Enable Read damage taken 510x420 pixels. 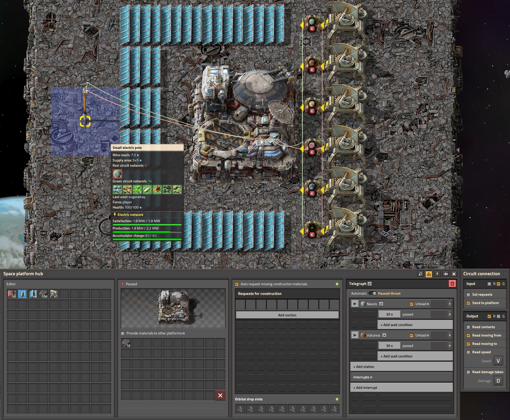click(468, 372)
